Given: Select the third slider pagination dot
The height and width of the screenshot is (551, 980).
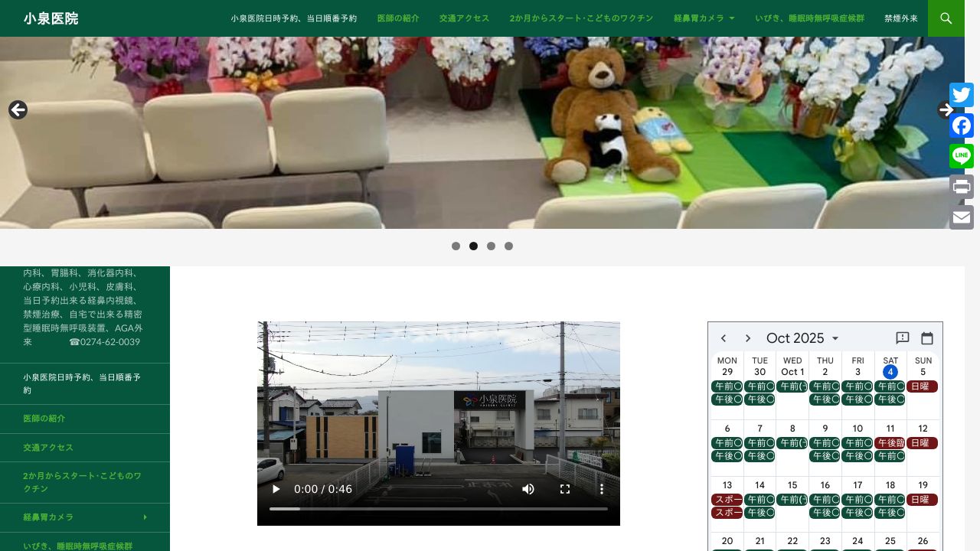Looking at the screenshot, I should coord(491,246).
